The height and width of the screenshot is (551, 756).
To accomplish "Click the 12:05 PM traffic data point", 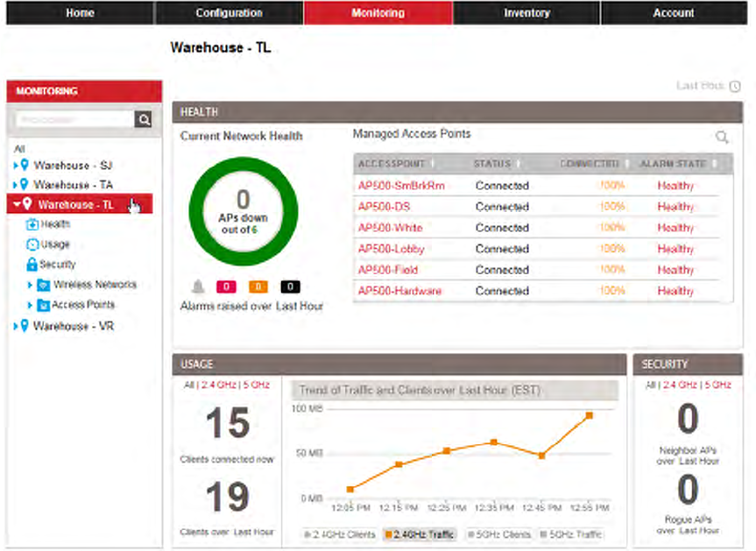I will (x=350, y=490).
